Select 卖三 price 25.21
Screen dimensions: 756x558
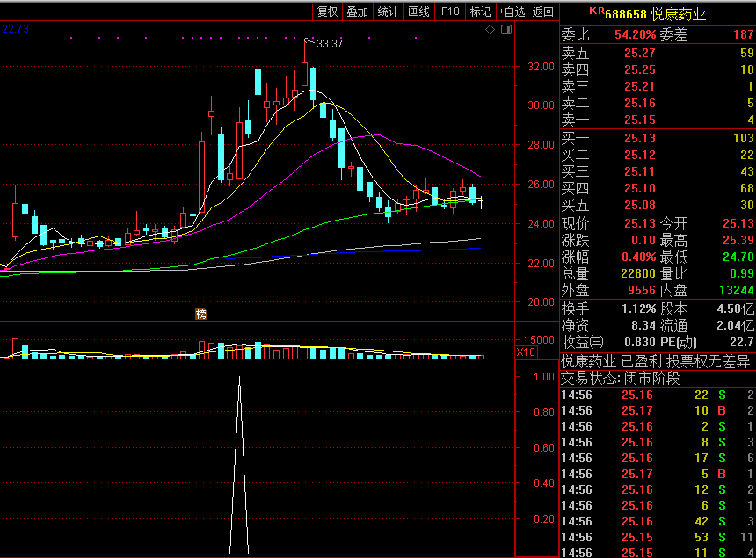click(x=640, y=86)
